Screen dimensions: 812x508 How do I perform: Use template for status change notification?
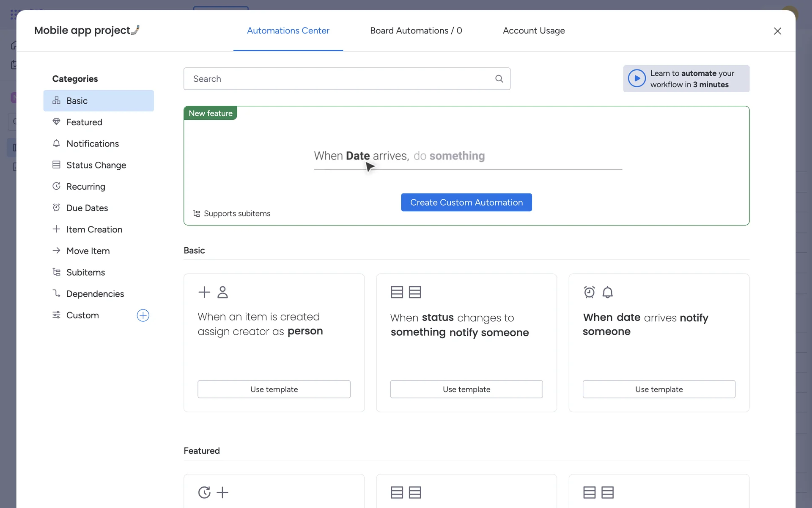(466, 389)
